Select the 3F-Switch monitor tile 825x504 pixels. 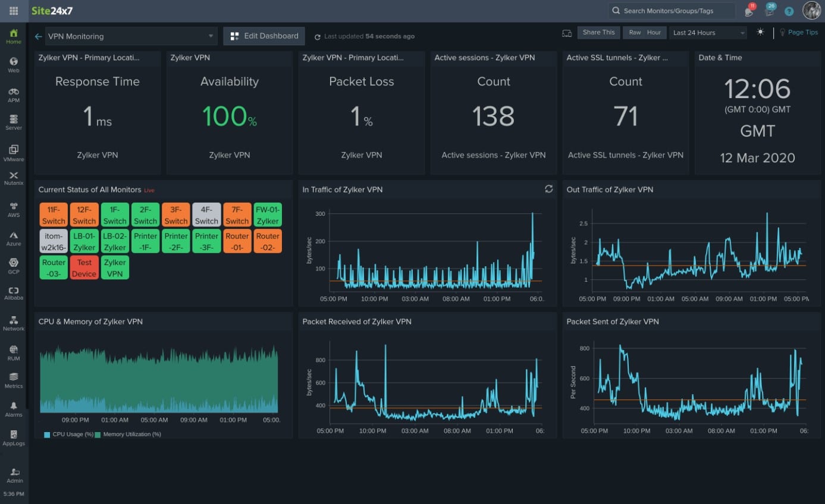(176, 215)
